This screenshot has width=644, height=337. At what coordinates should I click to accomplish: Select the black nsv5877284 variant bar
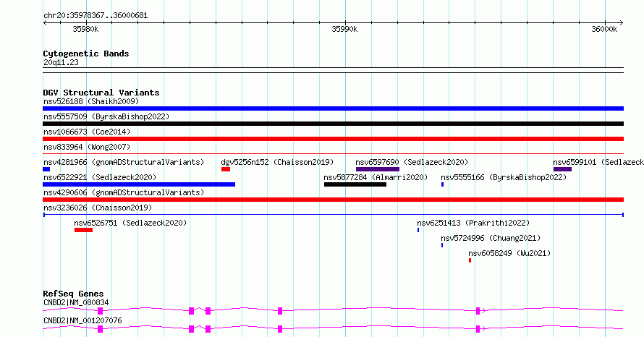click(355, 184)
